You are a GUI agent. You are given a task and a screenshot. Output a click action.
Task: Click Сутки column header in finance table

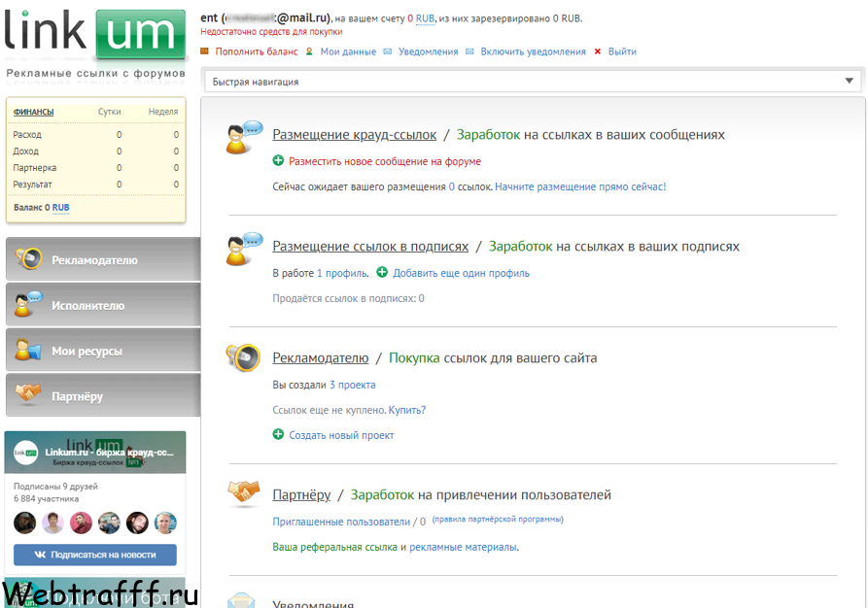(110, 111)
